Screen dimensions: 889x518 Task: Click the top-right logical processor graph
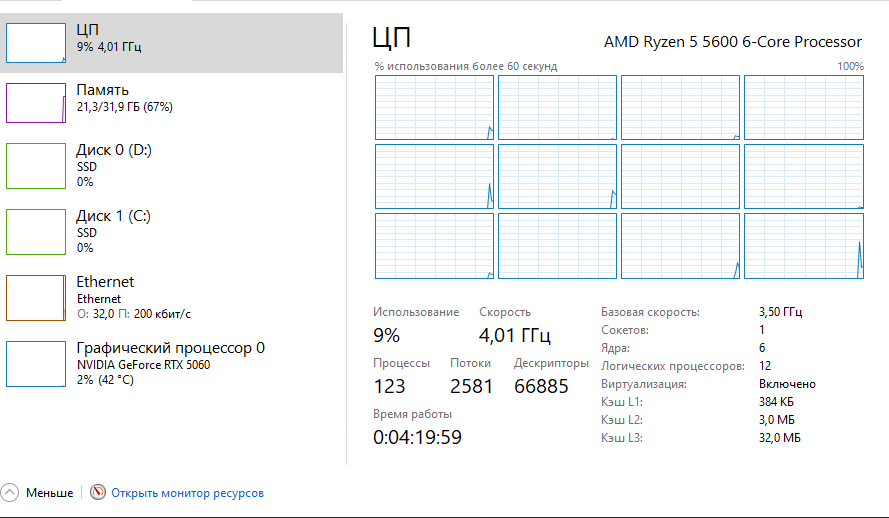point(803,107)
